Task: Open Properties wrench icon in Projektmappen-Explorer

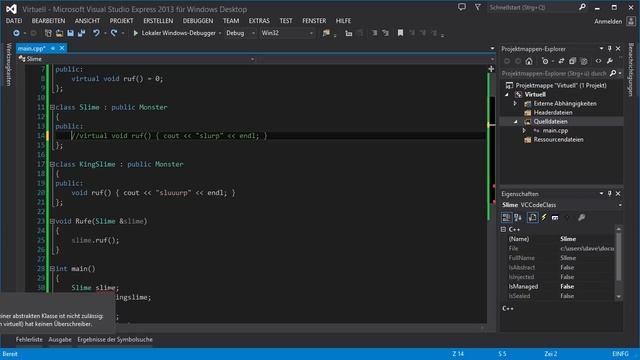Action: point(609,61)
